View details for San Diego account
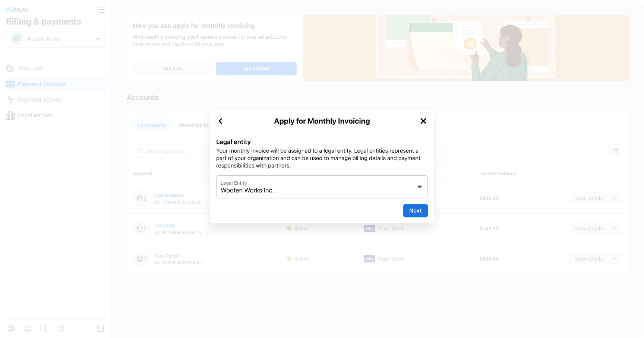Viewport: 644px width, 338px height. pyautogui.click(x=589, y=259)
